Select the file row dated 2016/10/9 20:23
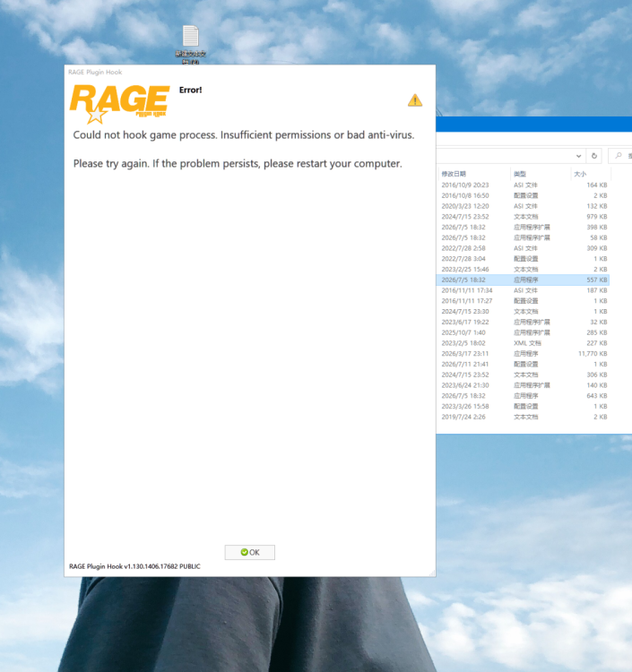The image size is (632, 672). 523,185
